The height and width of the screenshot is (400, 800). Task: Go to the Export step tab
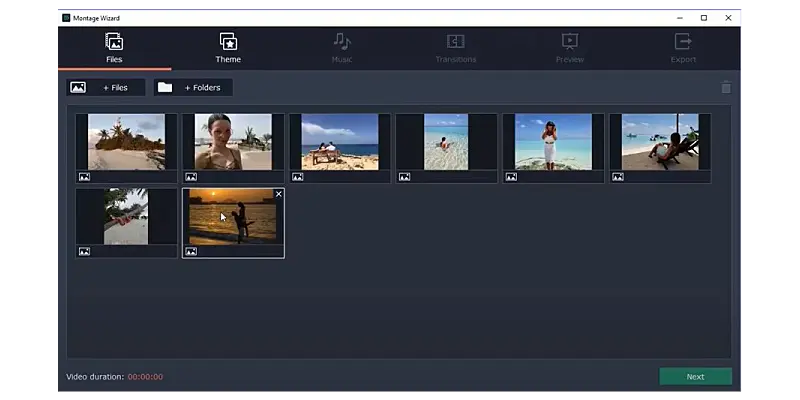coord(683,48)
